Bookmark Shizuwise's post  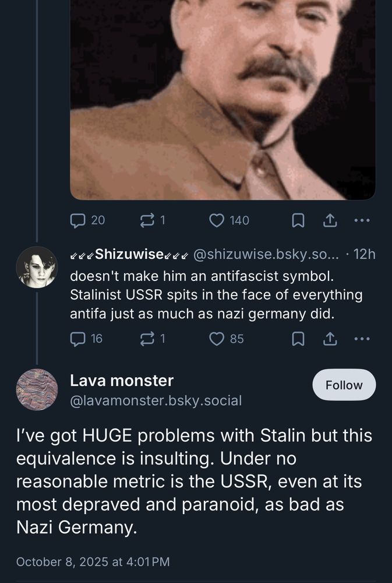coord(298,338)
